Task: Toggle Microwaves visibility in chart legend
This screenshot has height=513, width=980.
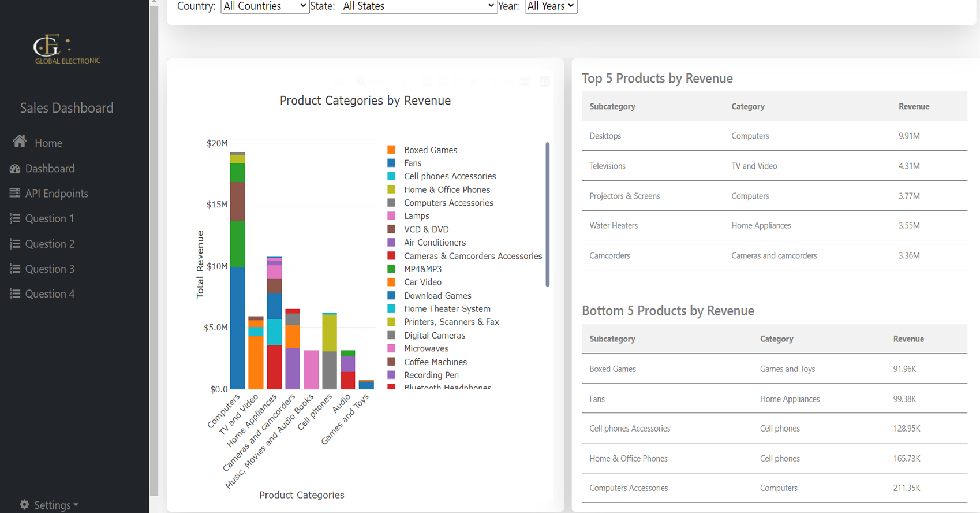Action: (426, 348)
